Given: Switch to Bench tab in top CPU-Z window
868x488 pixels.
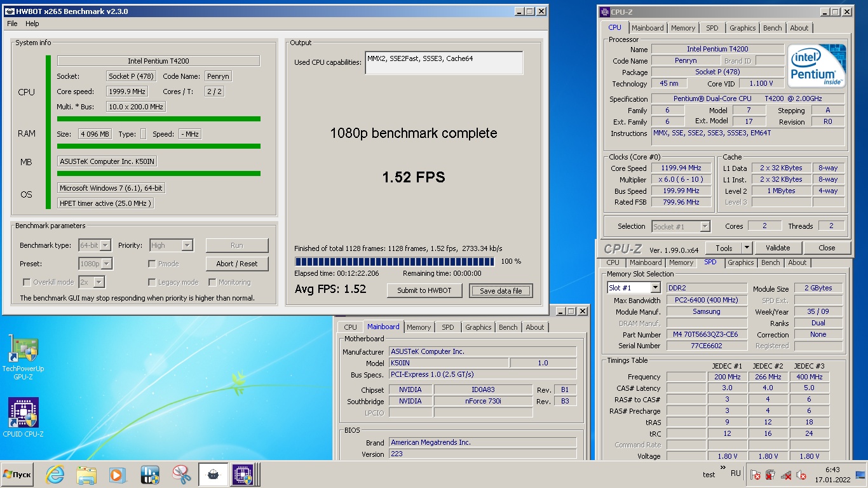Looking at the screenshot, I should coord(773,28).
